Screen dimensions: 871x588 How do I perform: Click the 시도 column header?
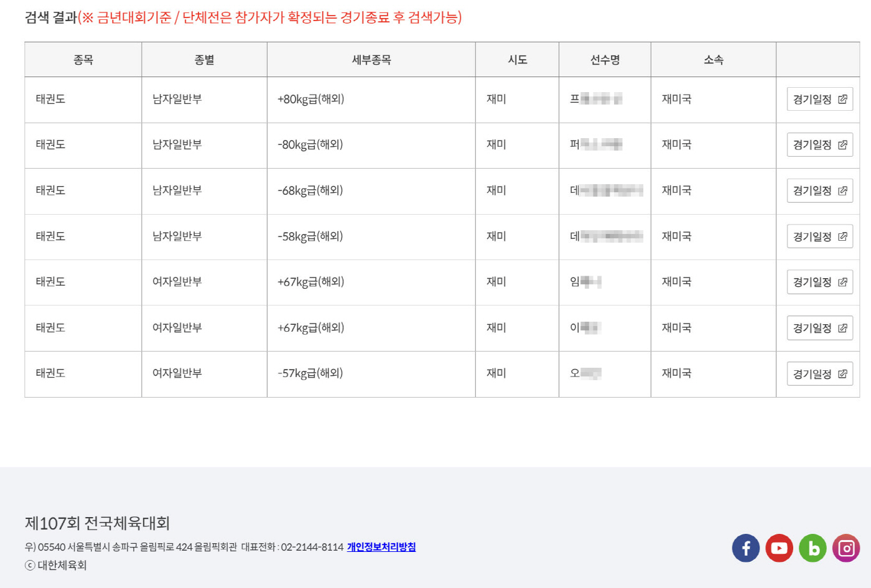coord(518,60)
